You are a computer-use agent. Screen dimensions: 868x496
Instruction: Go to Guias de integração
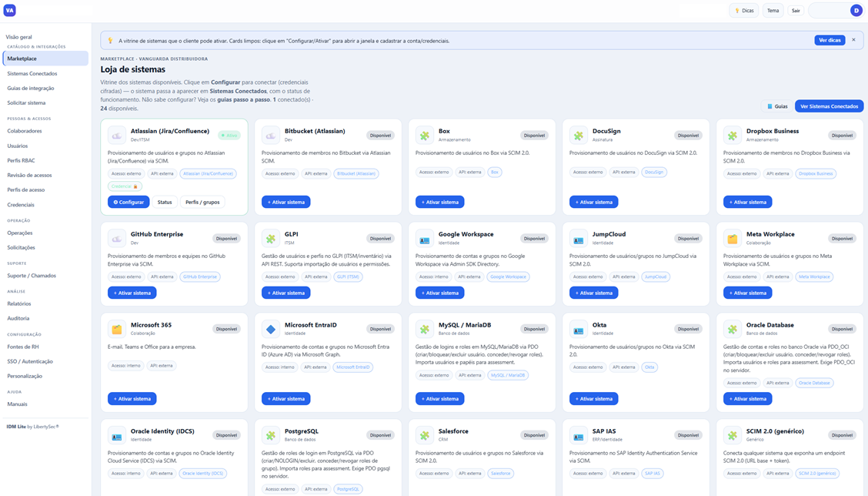click(x=45, y=88)
